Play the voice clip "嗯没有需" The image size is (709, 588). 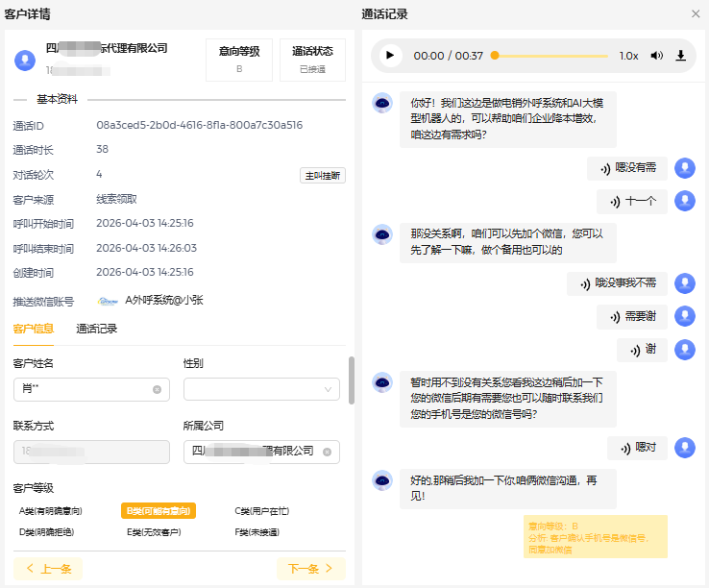tap(629, 168)
